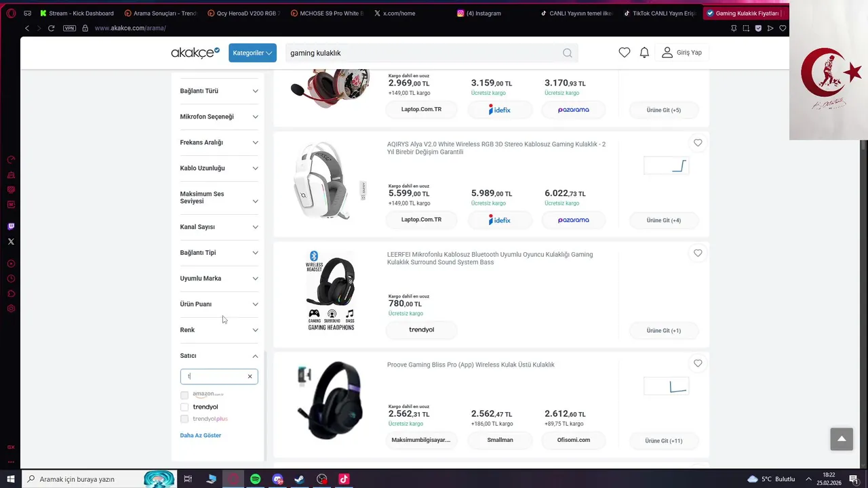Switch to (4) Instagram tab
The image size is (868, 488).
click(479, 13)
